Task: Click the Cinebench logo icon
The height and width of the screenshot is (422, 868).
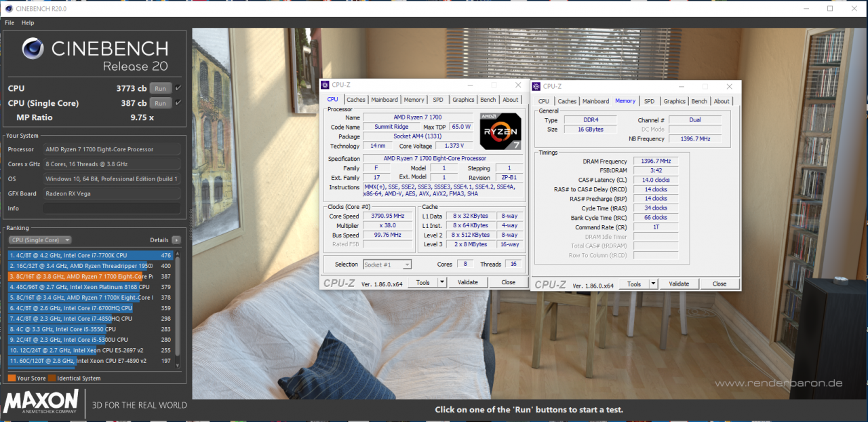Action: [34, 50]
